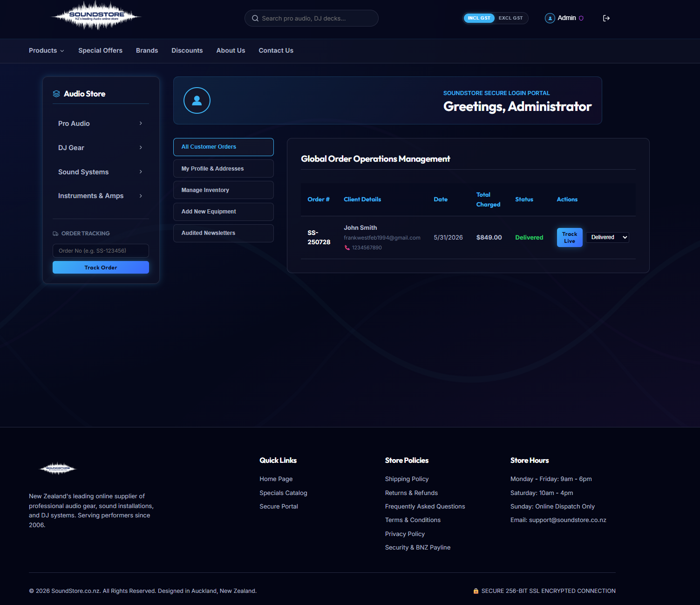Viewport: 700px width, 605px height.
Task: Click the Total Charged column header
Action: coord(488,199)
